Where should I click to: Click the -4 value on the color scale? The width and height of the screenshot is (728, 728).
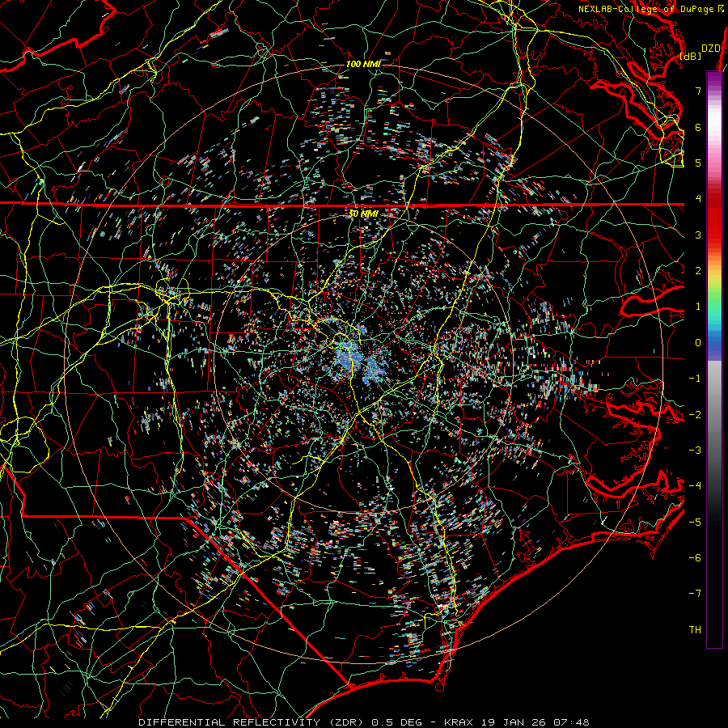[x=695, y=486]
